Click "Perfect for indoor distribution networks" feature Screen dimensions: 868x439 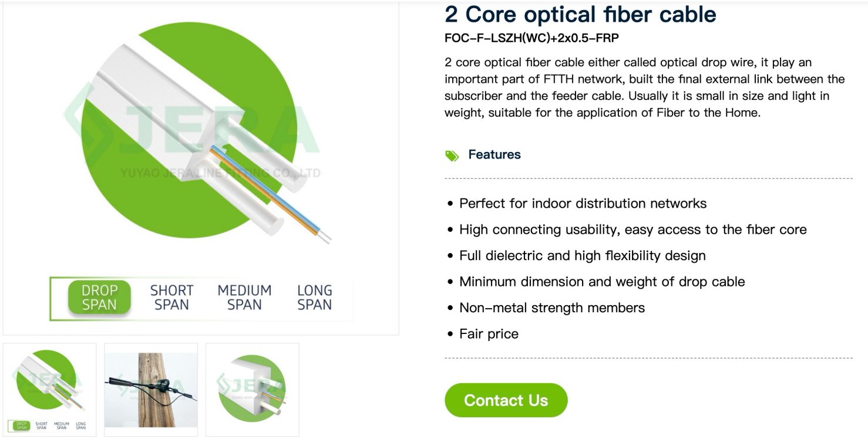(583, 204)
